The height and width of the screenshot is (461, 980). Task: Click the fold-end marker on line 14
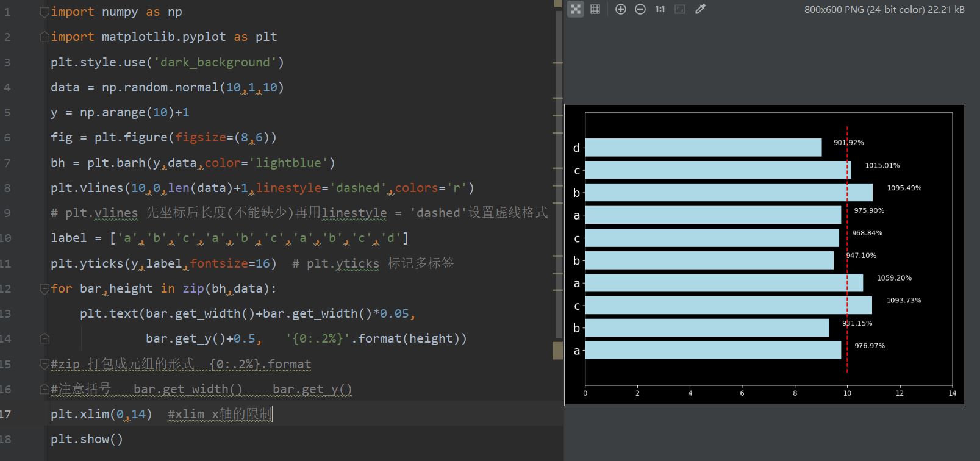coord(44,338)
